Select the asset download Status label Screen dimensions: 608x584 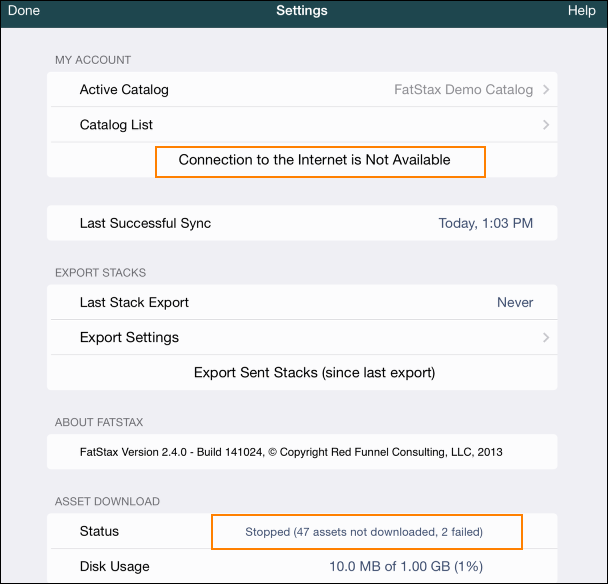pos(99,531)
